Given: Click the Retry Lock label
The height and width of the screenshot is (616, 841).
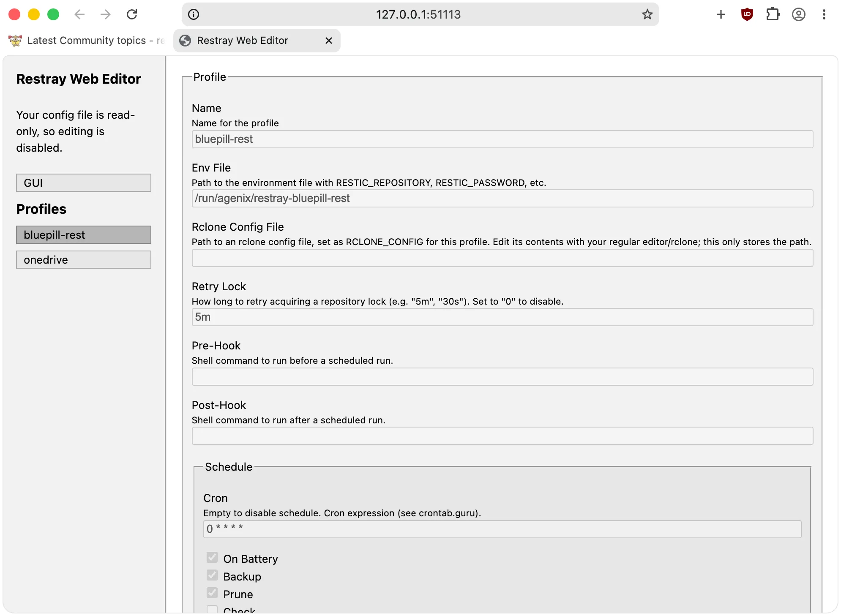Looking at the screenshot, I should click(x=219, y=286).
